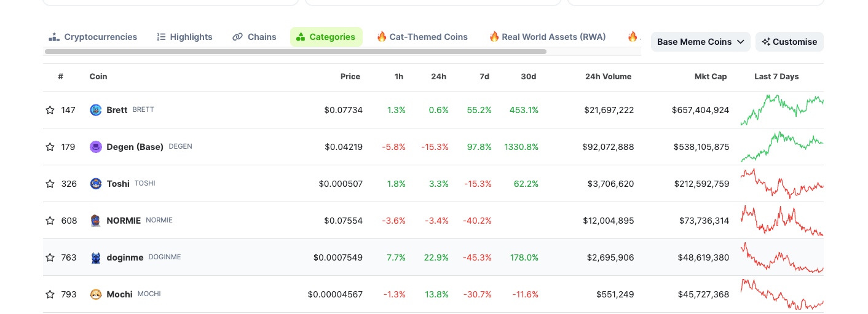Screen dimensions: 868x314
Task: Click the horizontal tabs scrollbar
Action: 296,52
